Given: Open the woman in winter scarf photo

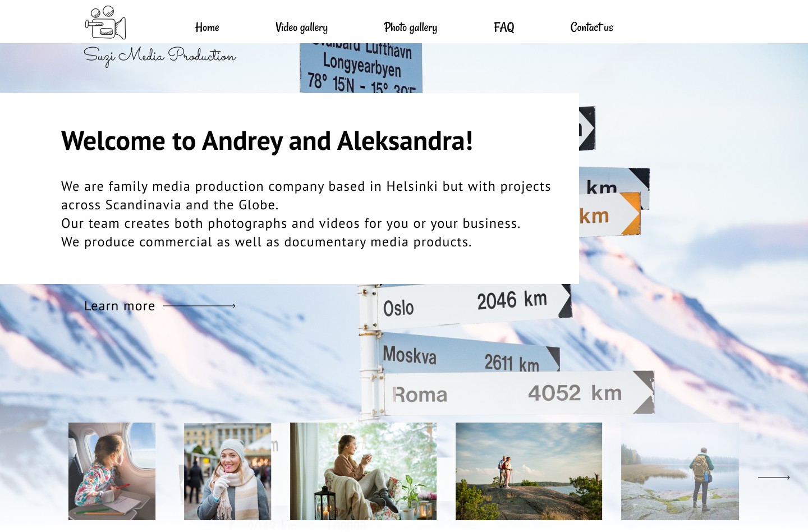Looking at the screenshot, I should click(227, 471).
